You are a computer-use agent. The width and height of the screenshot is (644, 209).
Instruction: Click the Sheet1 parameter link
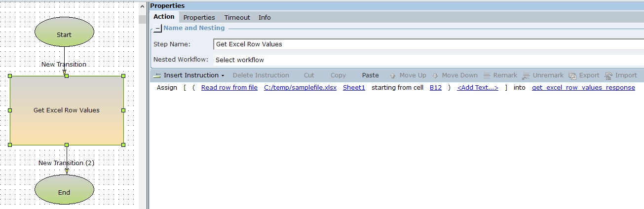pyautogui.click(x=354, y=88)
